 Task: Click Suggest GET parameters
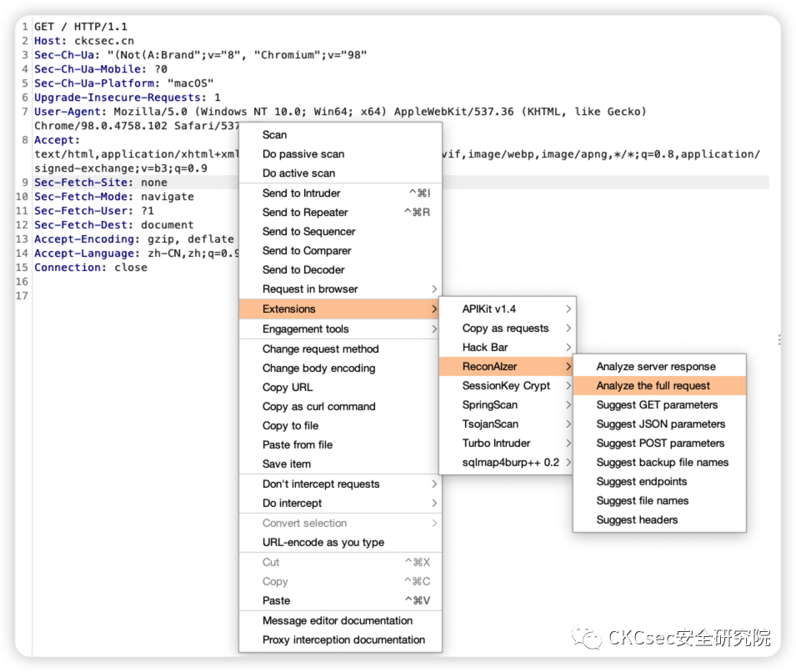tap(657, 405)
